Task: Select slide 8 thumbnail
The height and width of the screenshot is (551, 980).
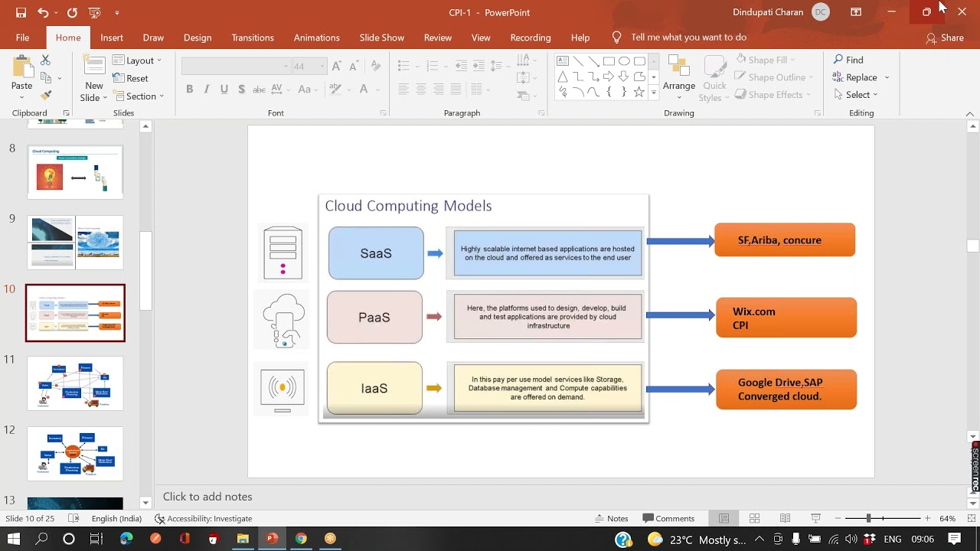Action: click(75, 172)
